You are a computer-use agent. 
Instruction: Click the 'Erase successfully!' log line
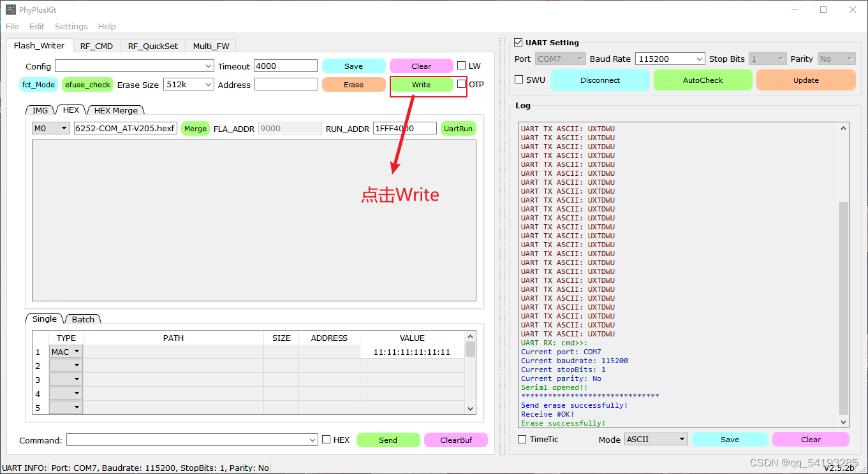563,423
